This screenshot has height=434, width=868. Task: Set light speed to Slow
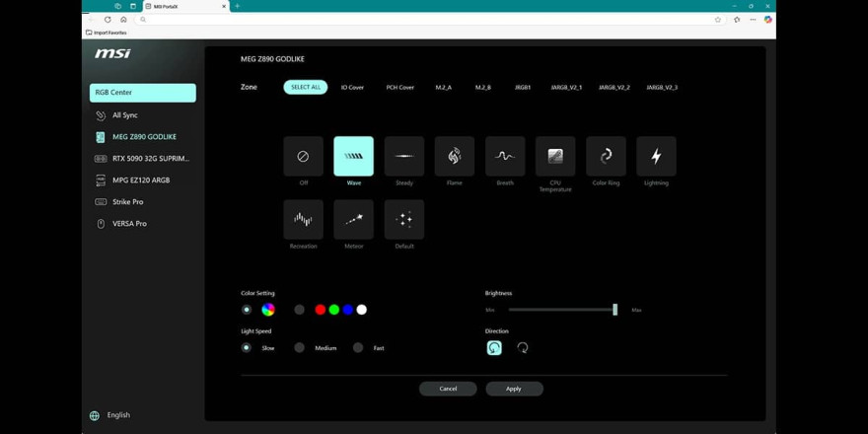click(247, 347)
